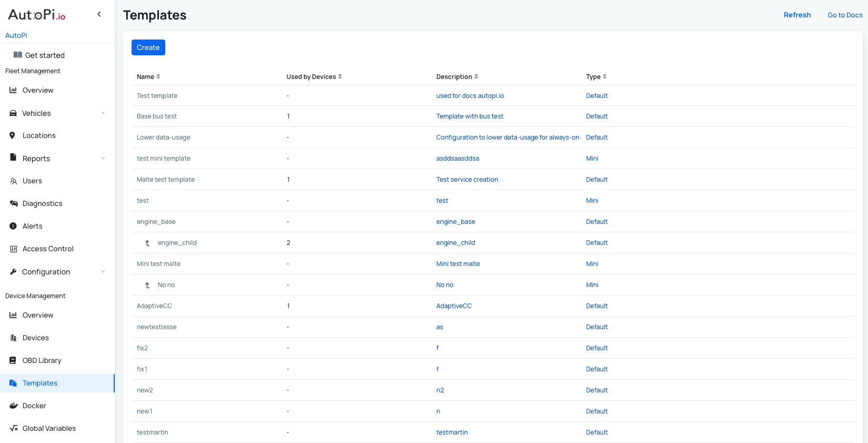Select the 'engine_child' template name
This screenshot has width=868, height=443.
pyautogui.click(x=177, y=243)
